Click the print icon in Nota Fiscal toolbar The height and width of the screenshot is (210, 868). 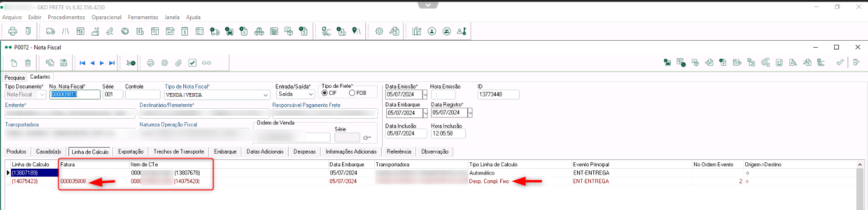150,62
